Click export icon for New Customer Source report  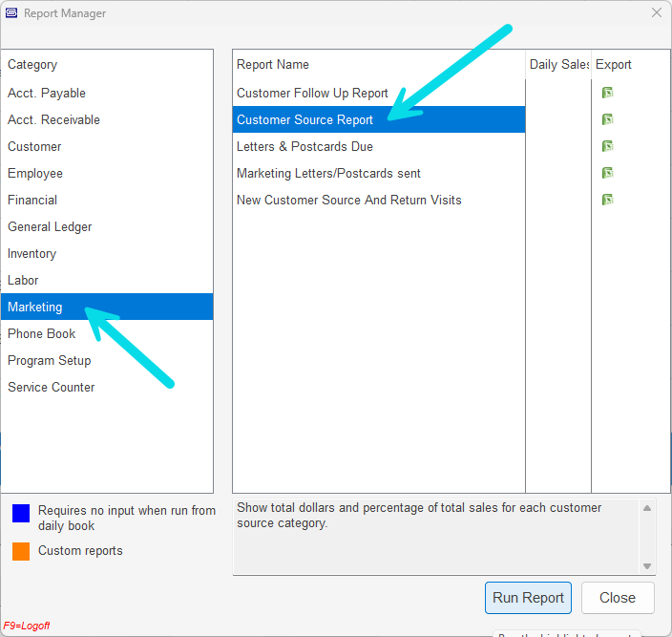click(x=607, y=200)
